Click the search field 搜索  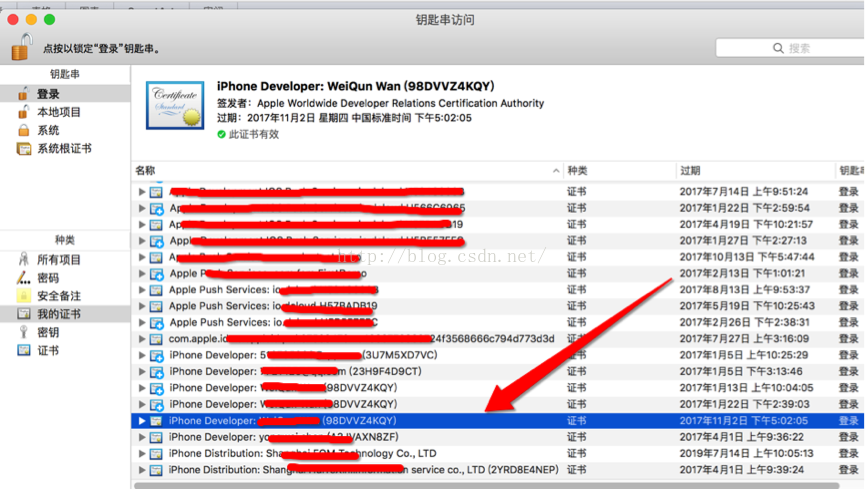click(x=790, y=48)
